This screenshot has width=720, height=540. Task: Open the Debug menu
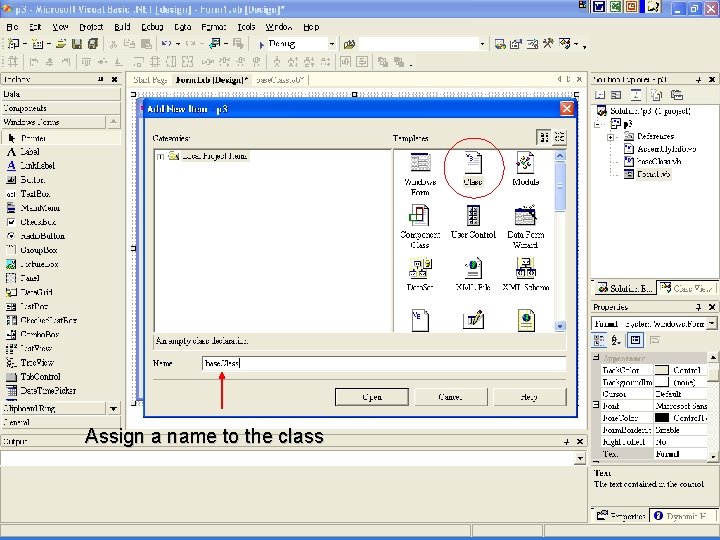click(x=152, y=27)
